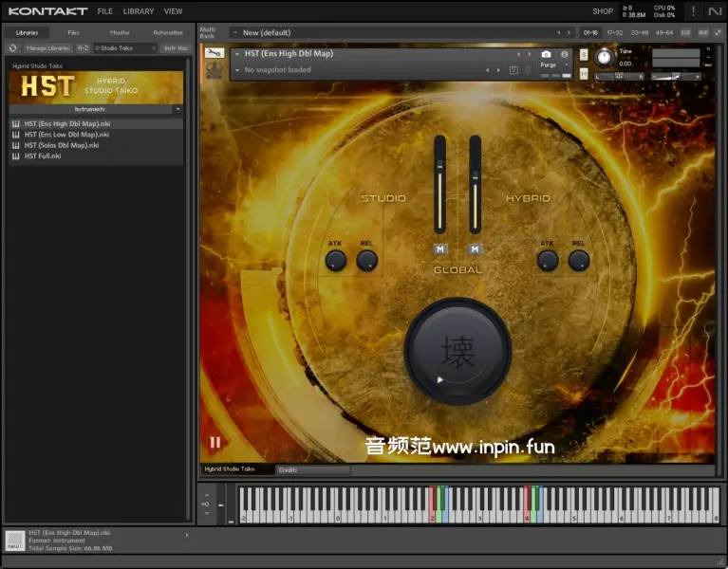Save snapshot using the disk icon

[x=513, y=70]
